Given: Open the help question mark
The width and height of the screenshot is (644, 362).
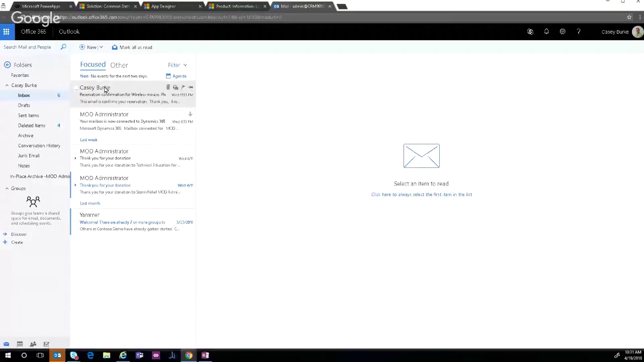Looking at the screenshot, I should pyautogui.click(x=579, y=32).
